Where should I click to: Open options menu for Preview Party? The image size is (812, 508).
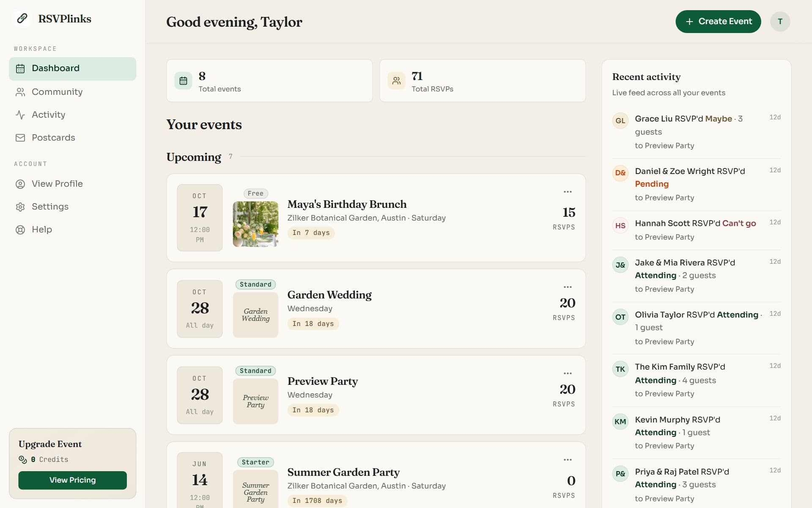(x=568, y=373)
